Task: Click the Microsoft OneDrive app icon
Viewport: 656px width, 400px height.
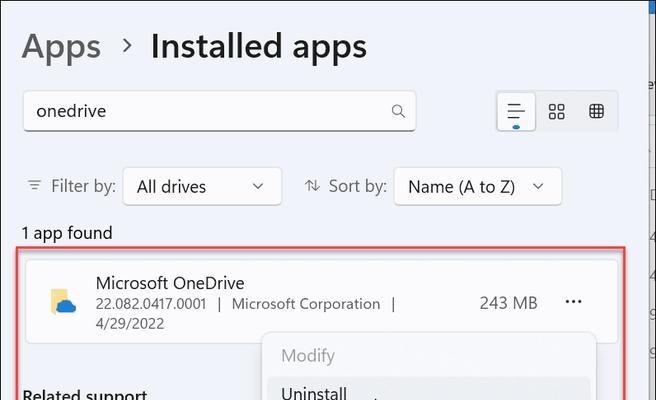Action: 63,302
